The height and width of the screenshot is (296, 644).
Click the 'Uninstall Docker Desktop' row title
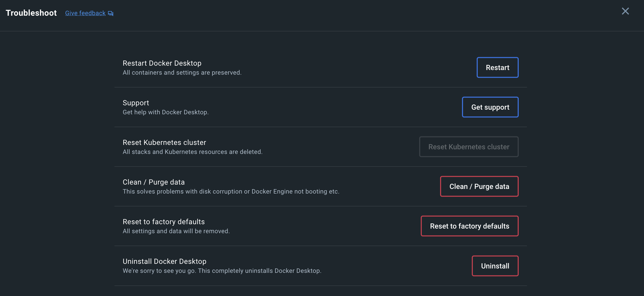point(164,261)
